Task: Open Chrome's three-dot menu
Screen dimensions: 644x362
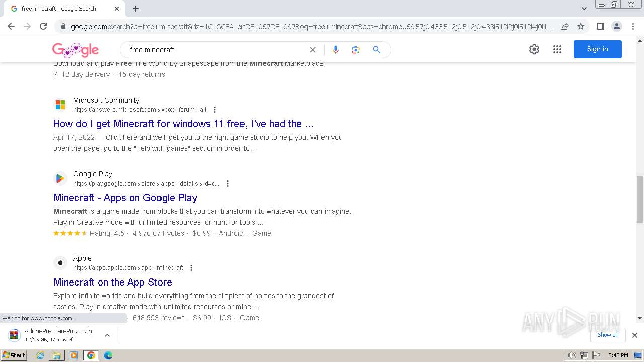Action: pos(633,26)
